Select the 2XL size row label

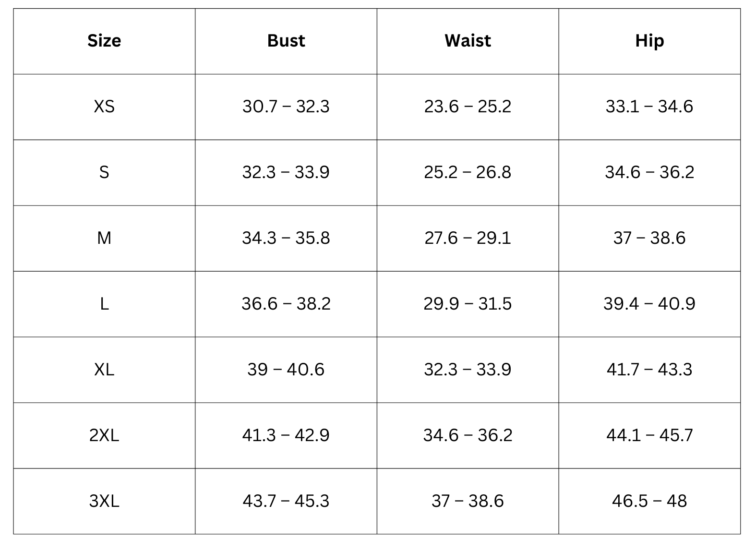[x=104, y=435]
